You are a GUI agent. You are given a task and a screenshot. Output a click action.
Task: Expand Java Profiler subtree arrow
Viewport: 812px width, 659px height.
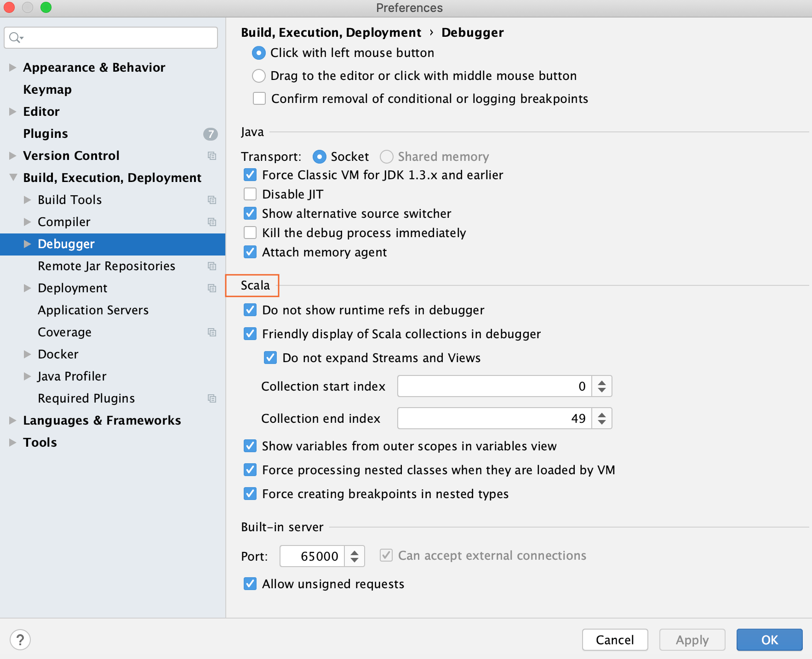point(28,376)
